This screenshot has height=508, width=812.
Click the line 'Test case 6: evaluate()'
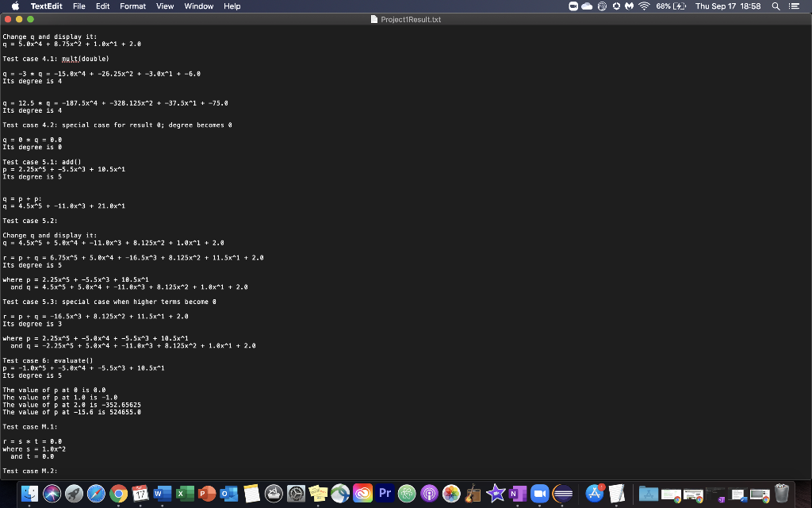coord(48,361)
